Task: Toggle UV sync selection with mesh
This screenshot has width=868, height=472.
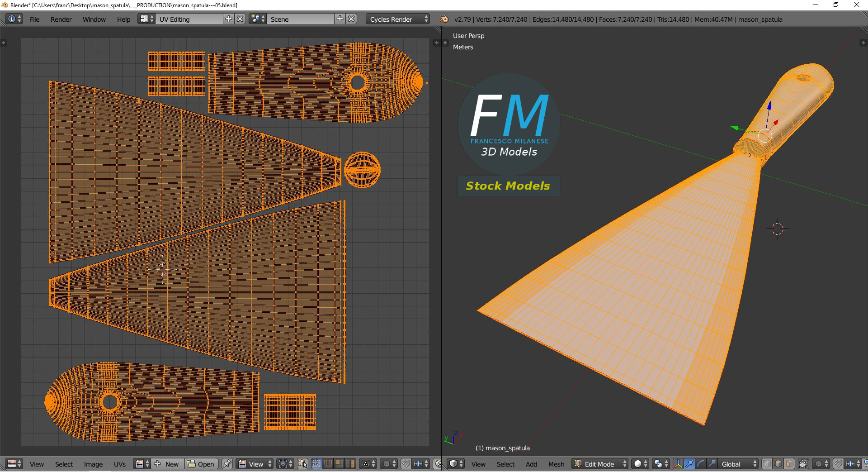Action: [x=302, y=464]
